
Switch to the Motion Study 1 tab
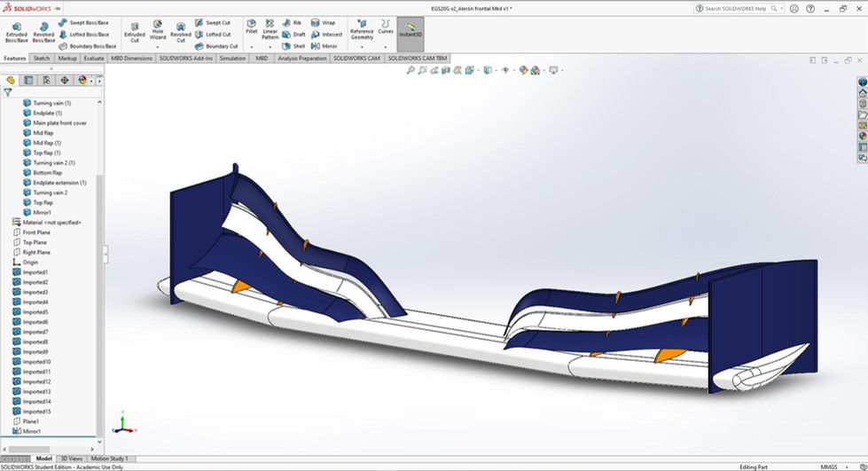click(109, 459)
